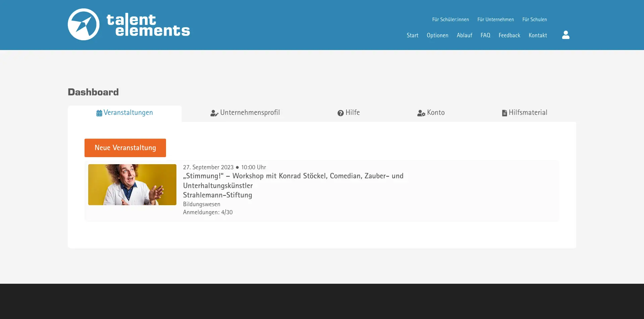Open the Optionen menu item
The height and width of the screenshot is (319, 644).
(437, 35)
